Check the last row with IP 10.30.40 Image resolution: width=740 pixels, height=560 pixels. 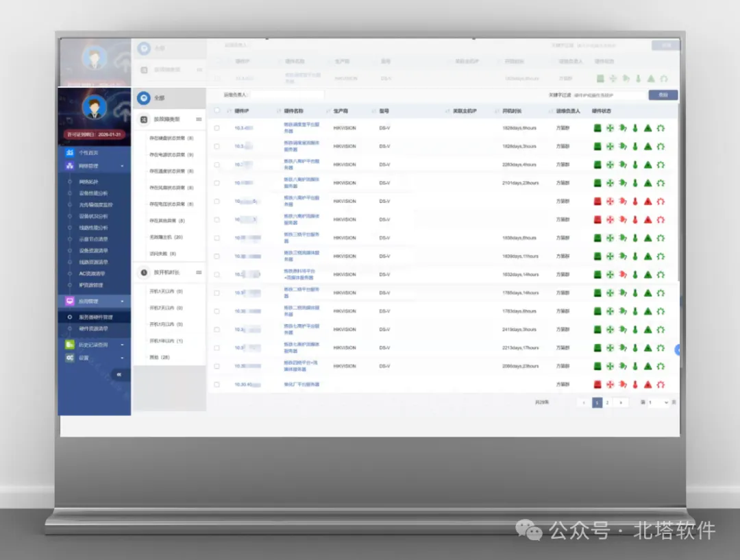tap(217, 385)
